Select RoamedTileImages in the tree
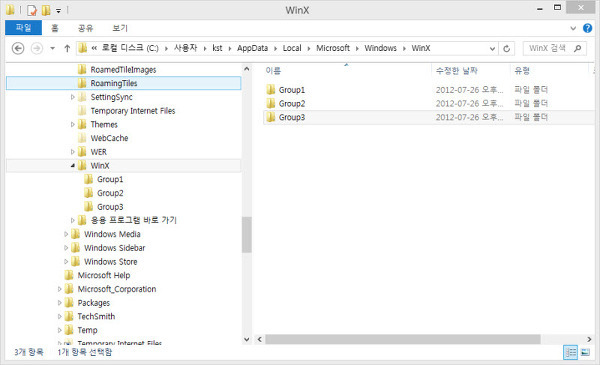This screenshot has height=365, width=600. point(123,70)
